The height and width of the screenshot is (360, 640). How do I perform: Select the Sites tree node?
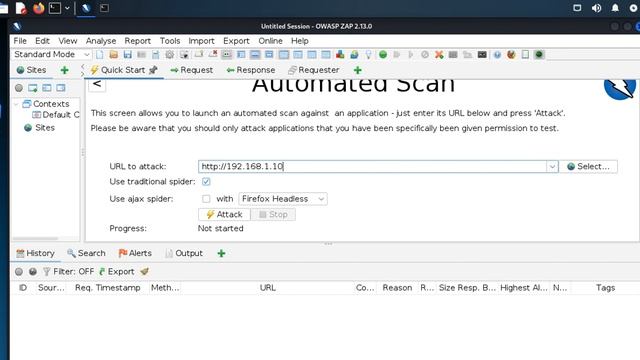(40, 128)
